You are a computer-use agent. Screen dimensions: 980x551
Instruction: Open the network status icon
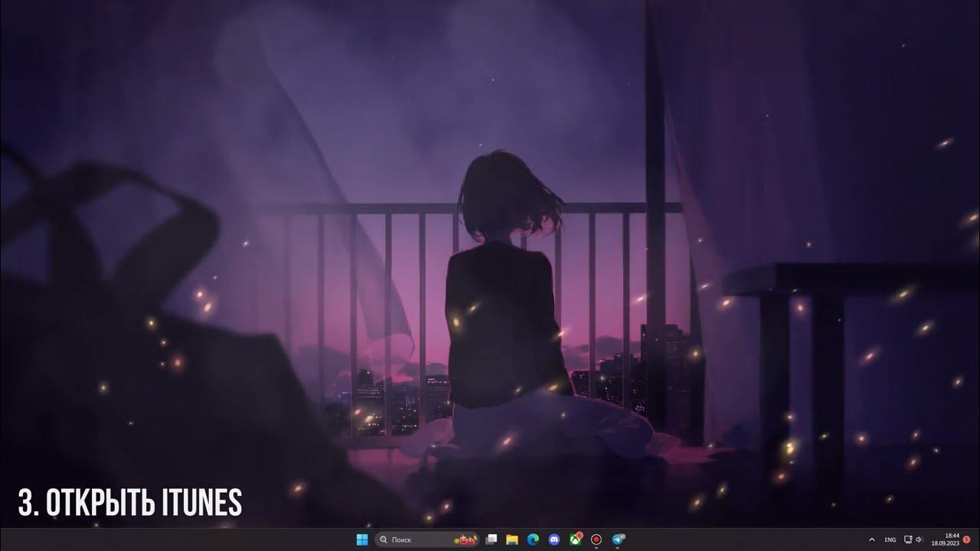pos(908,540)
